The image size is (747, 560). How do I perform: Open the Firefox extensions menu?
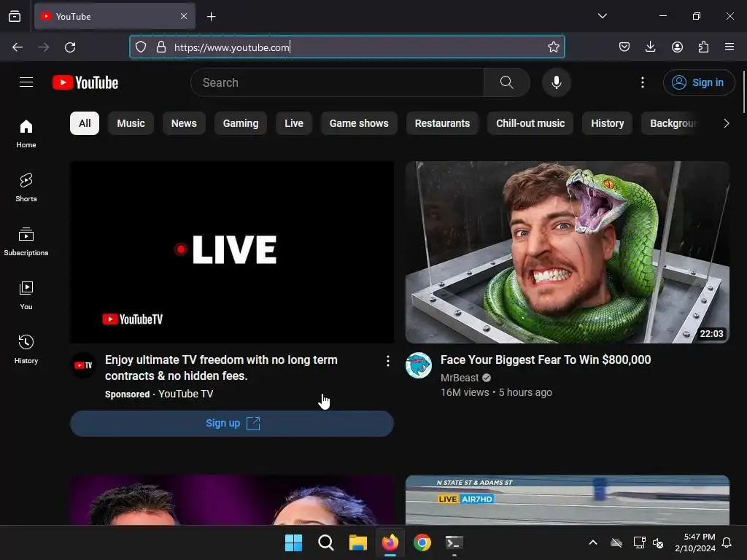tap(703, 47)
